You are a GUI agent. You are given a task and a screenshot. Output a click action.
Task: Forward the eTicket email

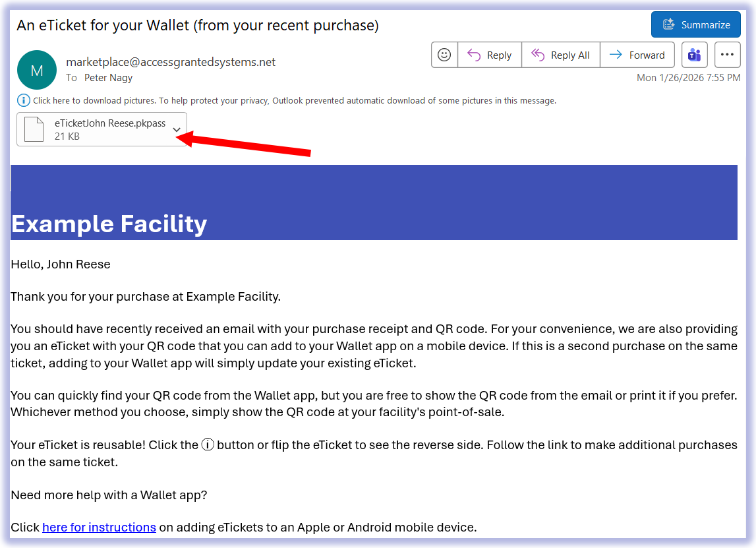pyautogui.click(x=637, y=55)
